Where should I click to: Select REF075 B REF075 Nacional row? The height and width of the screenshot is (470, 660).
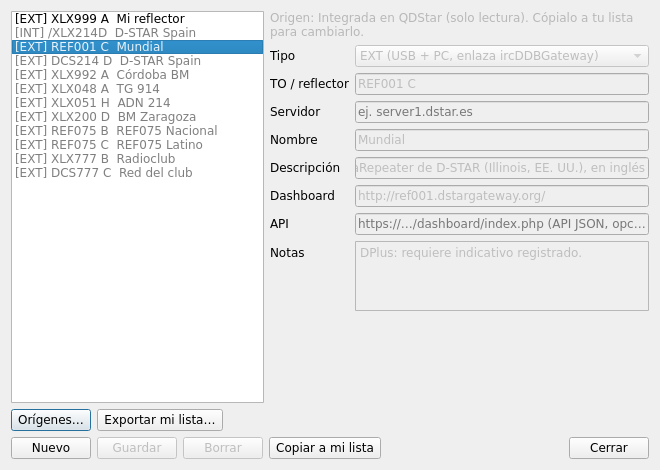coord(137,130)
